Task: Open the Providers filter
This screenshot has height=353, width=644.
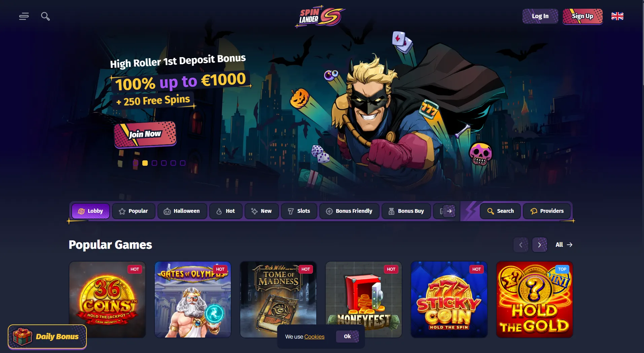Action: pyautogui.click(x=547, y=211)
